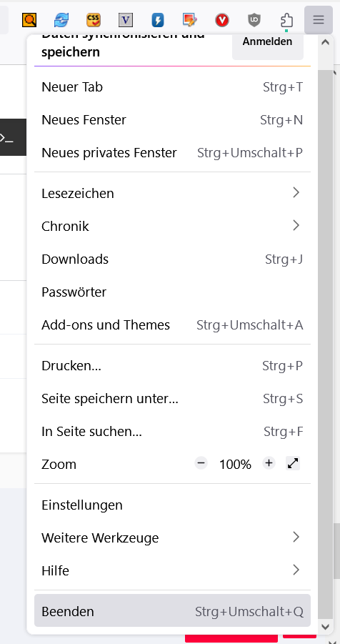340x644 pixels.
Task: Click the V validator extension icon
Action: [x=126, y=20]
